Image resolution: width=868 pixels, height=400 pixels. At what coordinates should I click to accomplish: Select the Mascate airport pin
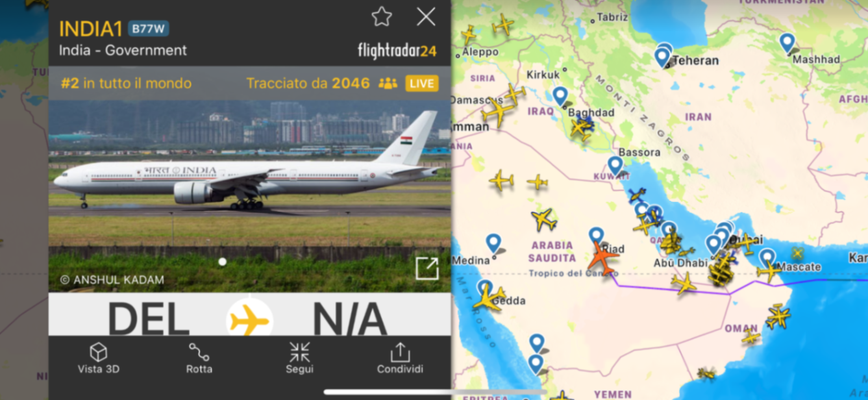coord(767,258)
